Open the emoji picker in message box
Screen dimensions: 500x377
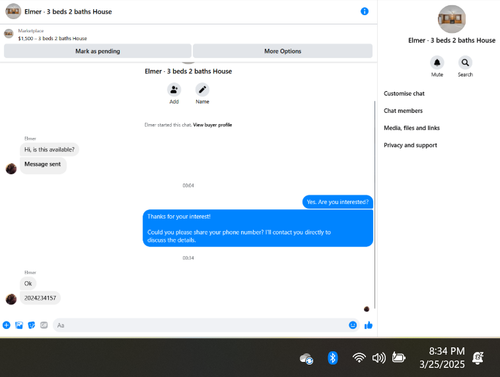(x=353, y=325)
